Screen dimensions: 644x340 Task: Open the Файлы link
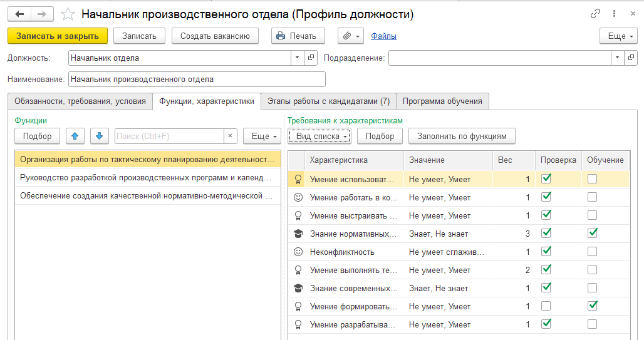click(383, 36)
